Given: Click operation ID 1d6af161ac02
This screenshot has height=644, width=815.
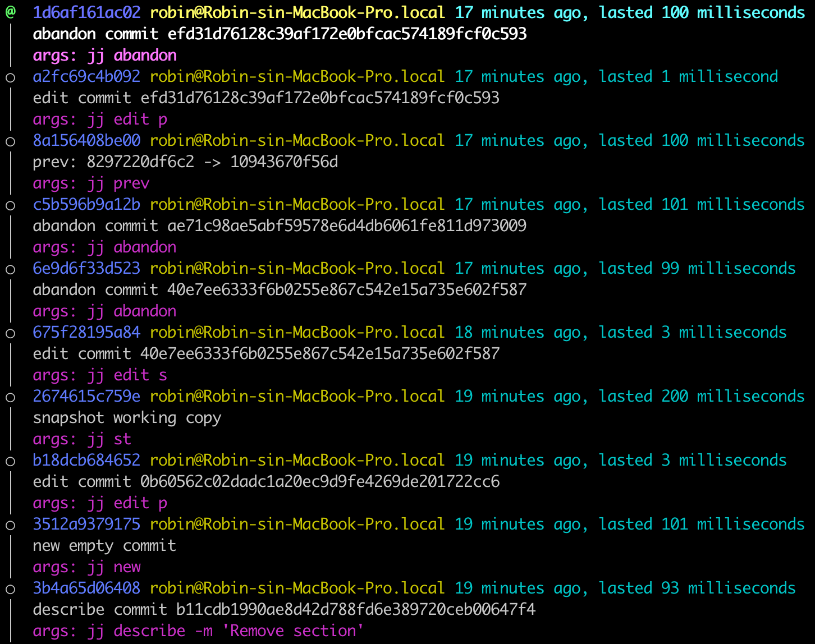Looking at the screenshot, I should click(x=86, y=12).
